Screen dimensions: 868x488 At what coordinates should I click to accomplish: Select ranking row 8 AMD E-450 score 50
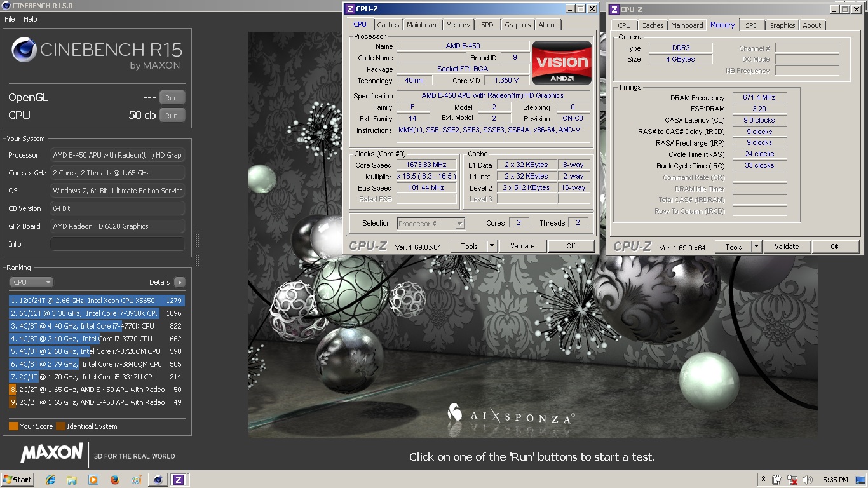coord(97,390)
